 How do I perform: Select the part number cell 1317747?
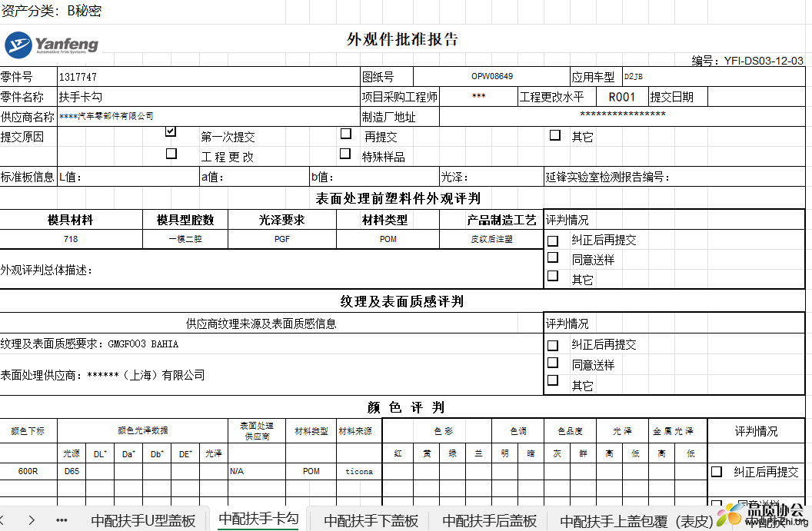[x=208, y=77]
